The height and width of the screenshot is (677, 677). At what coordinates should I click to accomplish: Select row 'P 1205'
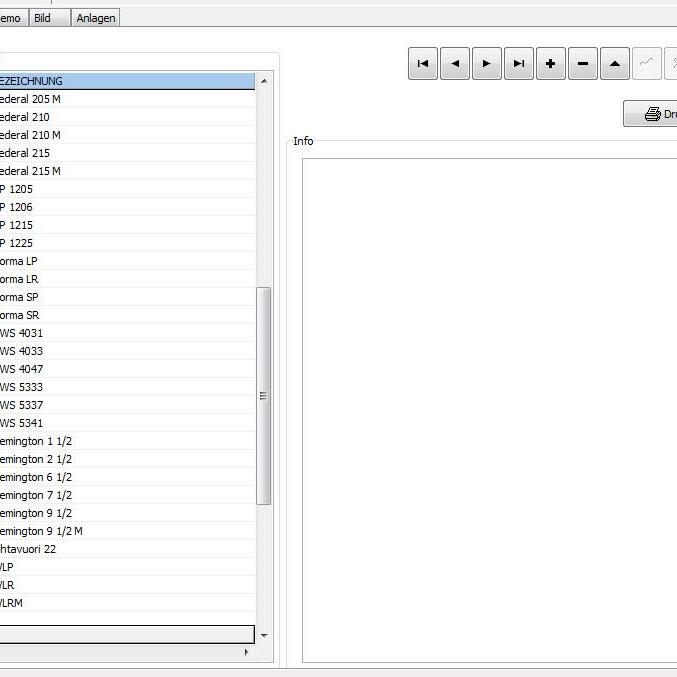pyautogui.click(x=127, y=189)
